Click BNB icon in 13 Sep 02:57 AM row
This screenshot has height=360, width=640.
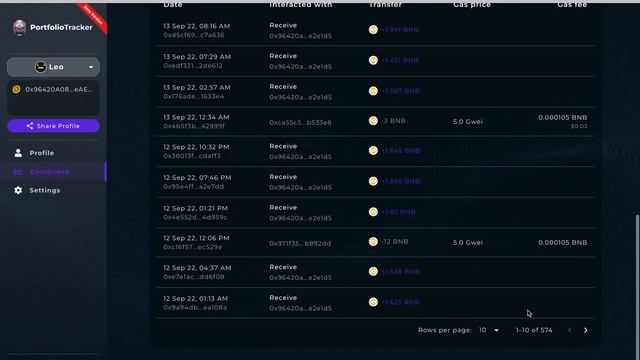click(373, 91)
